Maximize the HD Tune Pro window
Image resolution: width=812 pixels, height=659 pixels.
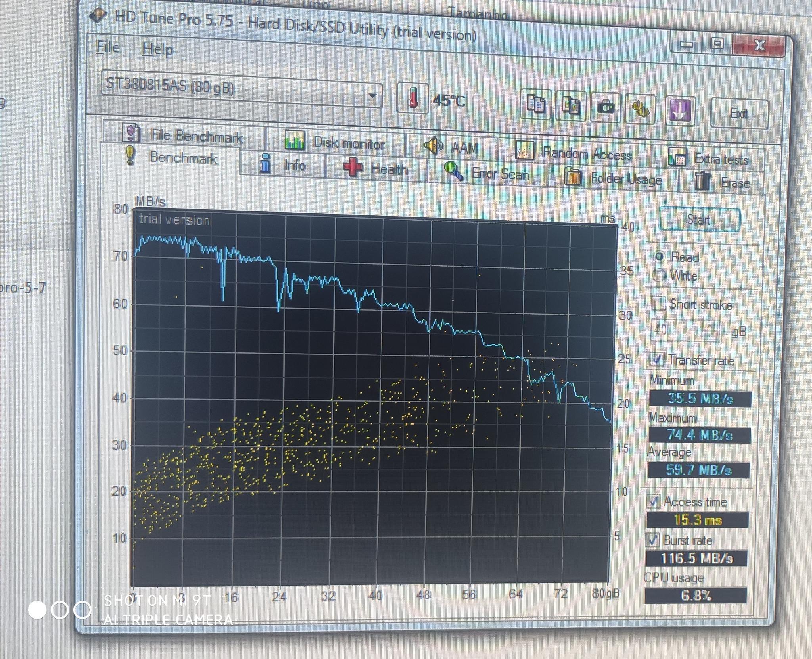(x=718, y=43)
